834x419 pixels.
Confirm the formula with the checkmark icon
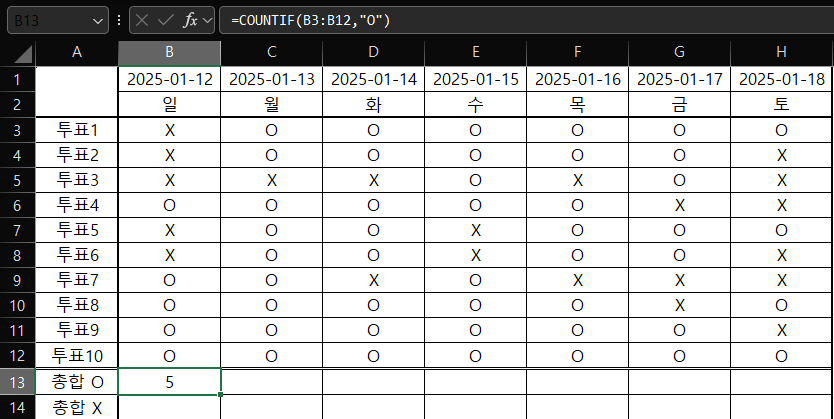point(166,20)
